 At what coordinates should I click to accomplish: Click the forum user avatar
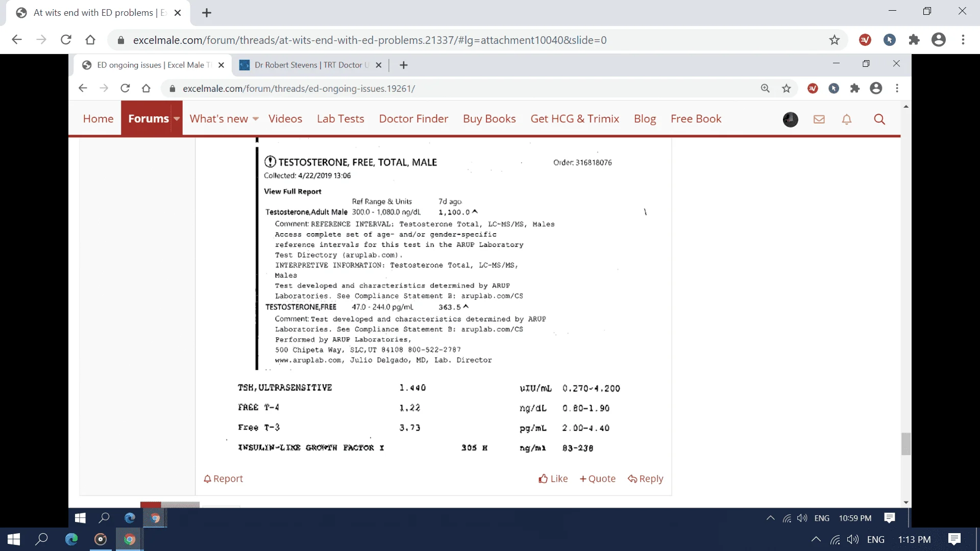(790, 119)
